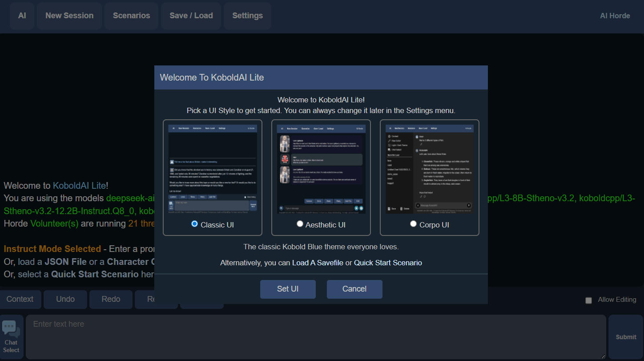This screenshot has width=644, height=361.
Task: Open the Save / Load menu
Action: click(x=191, y=16)
